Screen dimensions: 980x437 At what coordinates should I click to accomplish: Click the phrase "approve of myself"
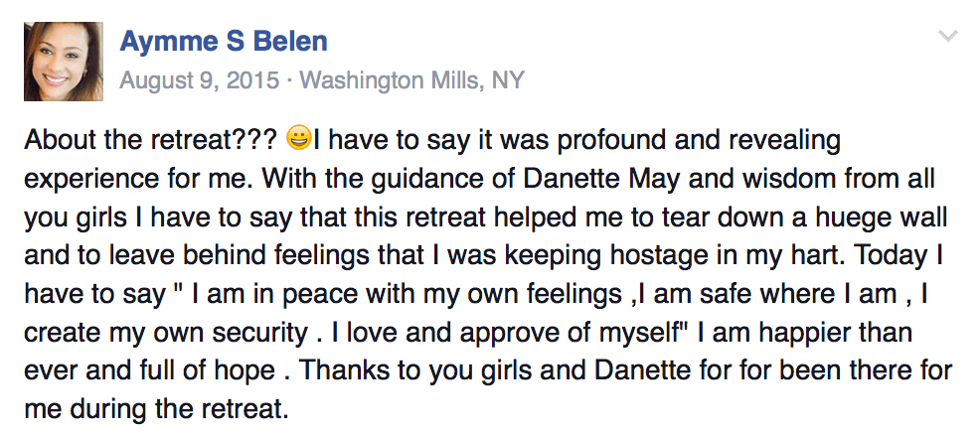pos(566,335)
